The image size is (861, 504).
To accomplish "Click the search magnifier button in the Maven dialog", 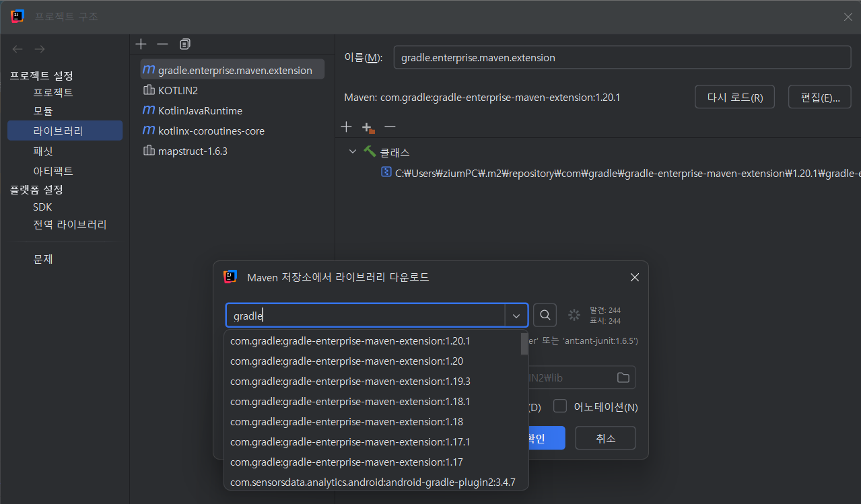I will point(545,315).
